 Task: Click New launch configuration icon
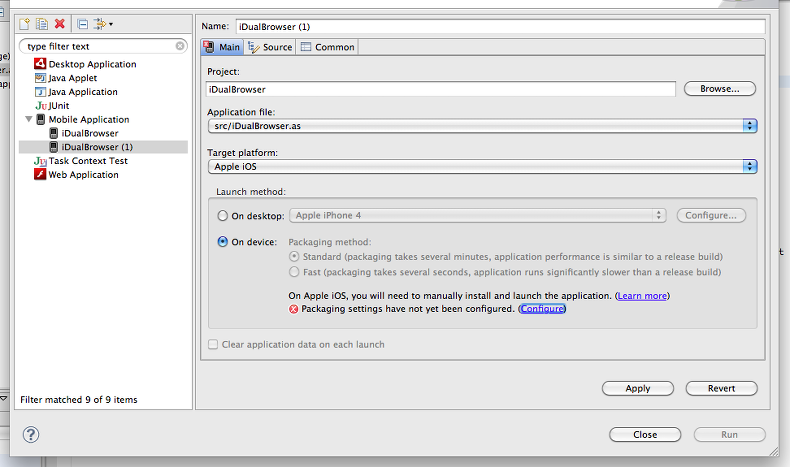[24, 24]
